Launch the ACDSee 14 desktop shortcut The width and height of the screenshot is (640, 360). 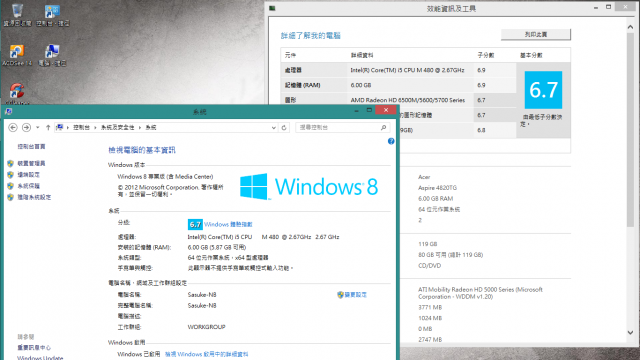tap(17, 55)
